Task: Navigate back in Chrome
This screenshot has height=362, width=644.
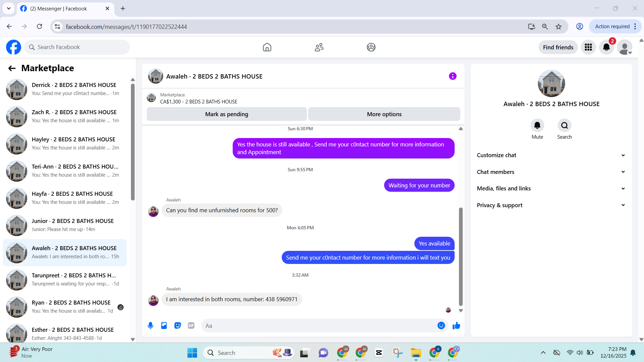Action: (x=9, y=27)
